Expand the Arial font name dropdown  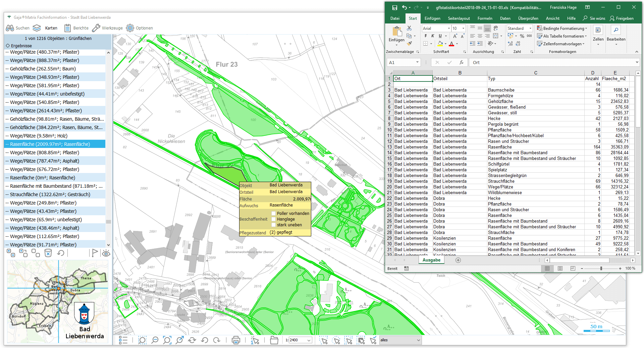pos(449,28)
